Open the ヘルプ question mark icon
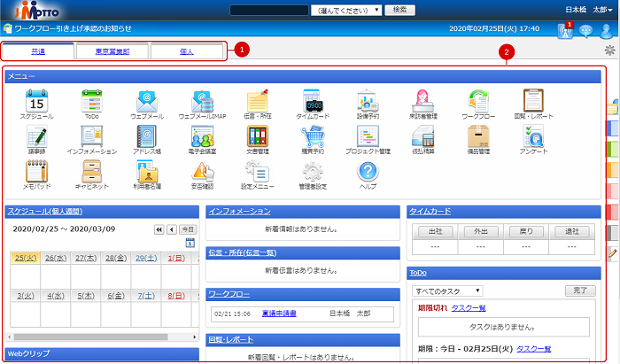Screen dimensions: 620x364 tap(368, 171)
